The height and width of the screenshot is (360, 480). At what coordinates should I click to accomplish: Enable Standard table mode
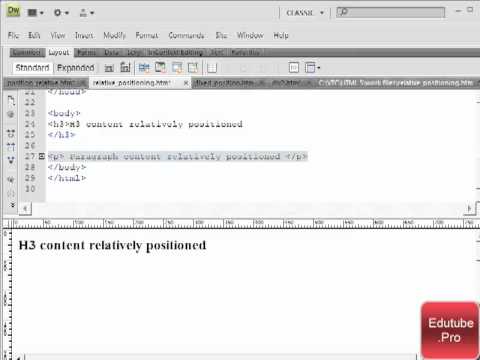(x=32, y=68)
